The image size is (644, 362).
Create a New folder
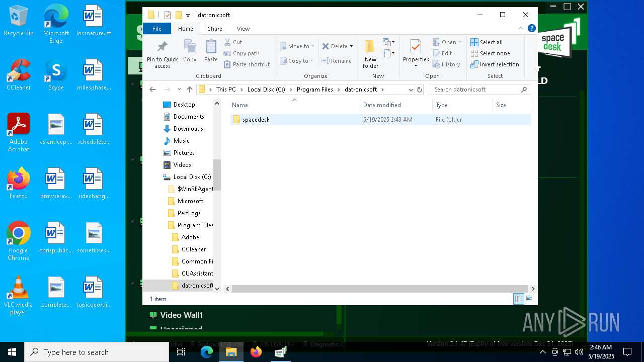point(370,54)
